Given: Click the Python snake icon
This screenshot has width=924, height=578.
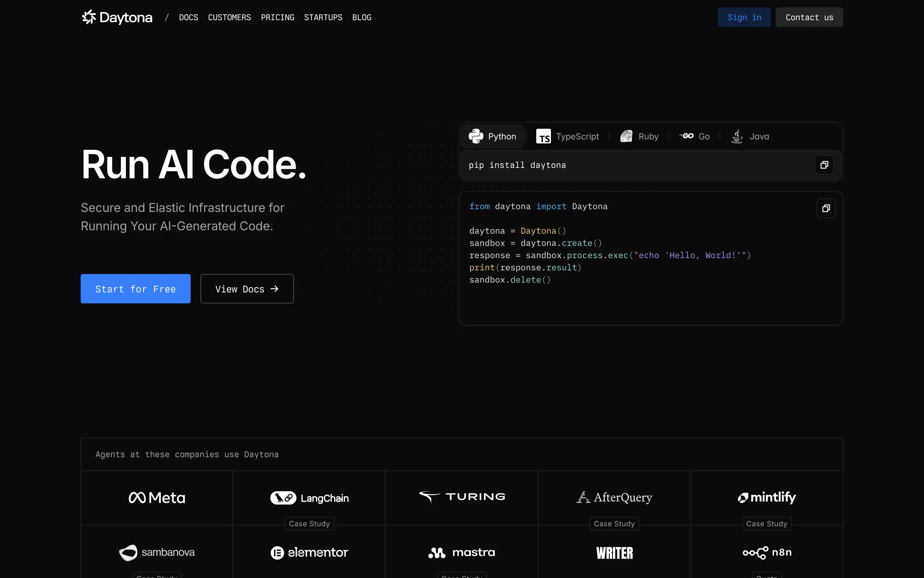Looking at the screenshot, I should coord(476,136).
